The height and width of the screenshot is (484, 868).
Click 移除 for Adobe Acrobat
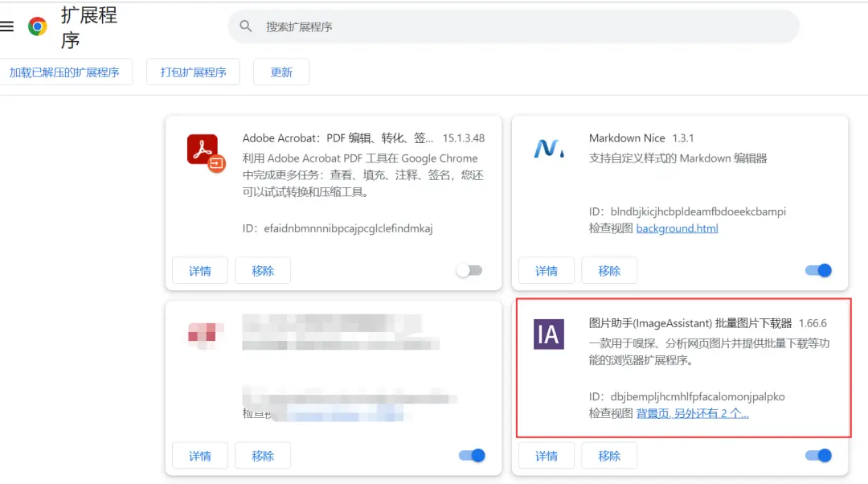263,271
